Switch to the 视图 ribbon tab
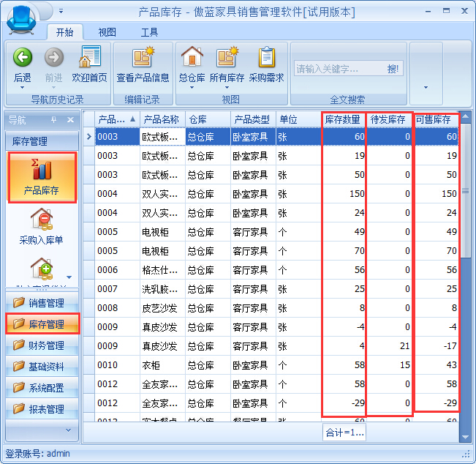Viewport: 476px width, 464px height. [107, 32]
